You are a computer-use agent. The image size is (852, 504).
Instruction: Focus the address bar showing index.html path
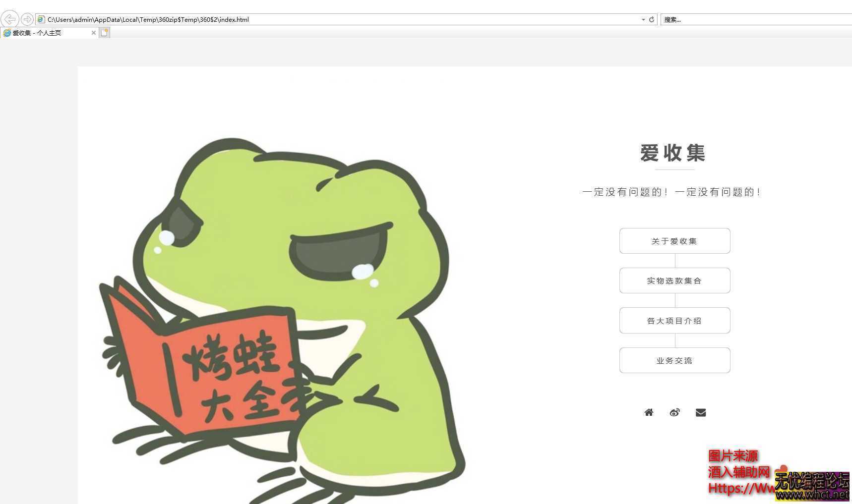(337, 19)
